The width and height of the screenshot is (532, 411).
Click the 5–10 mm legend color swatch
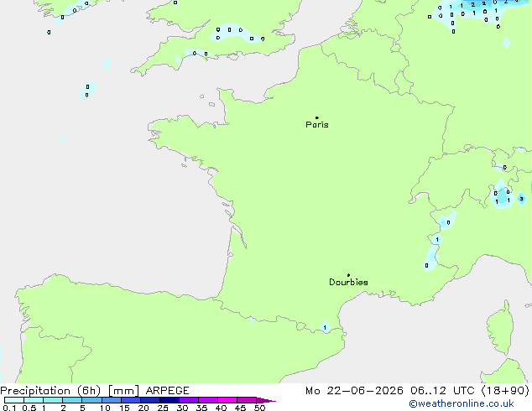pyautogui.click(x=91, y=400)
